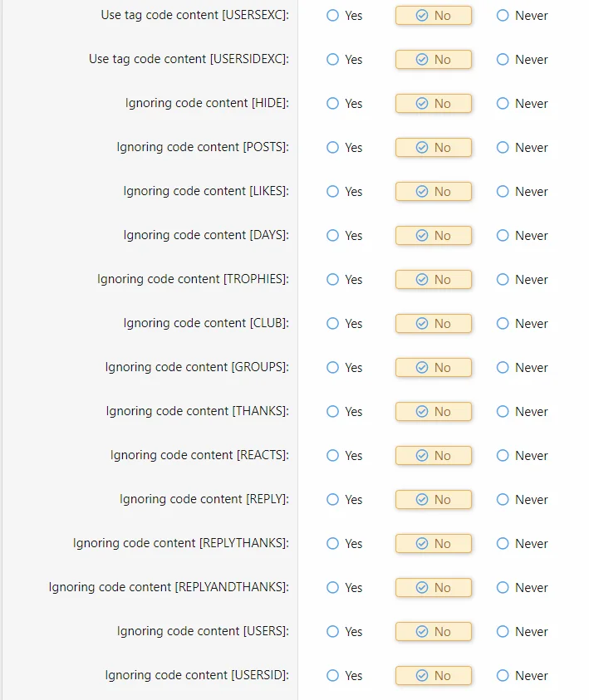Choose Never for Ignoring [TROPHIES]
The image size is (589, 700).
tap(503, 280)
